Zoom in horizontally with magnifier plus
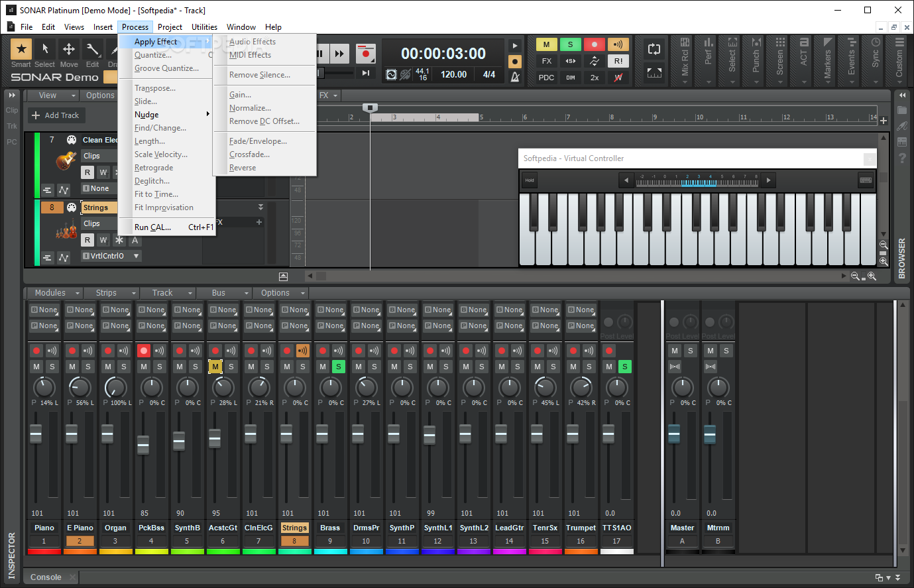This screenshot has height=588, width=914. coord(872,276)
